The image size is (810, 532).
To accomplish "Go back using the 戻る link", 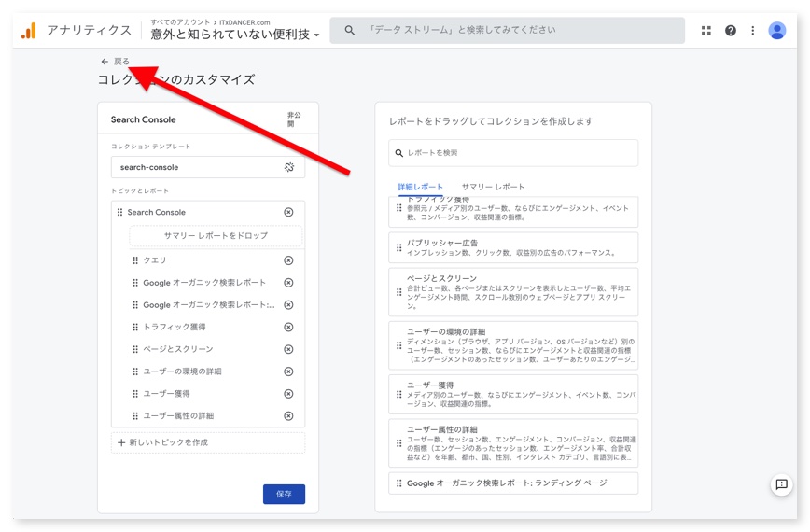I will click(x=116, y=62).
